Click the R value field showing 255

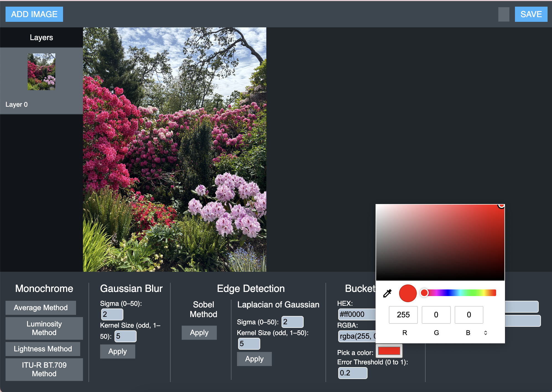403,315
